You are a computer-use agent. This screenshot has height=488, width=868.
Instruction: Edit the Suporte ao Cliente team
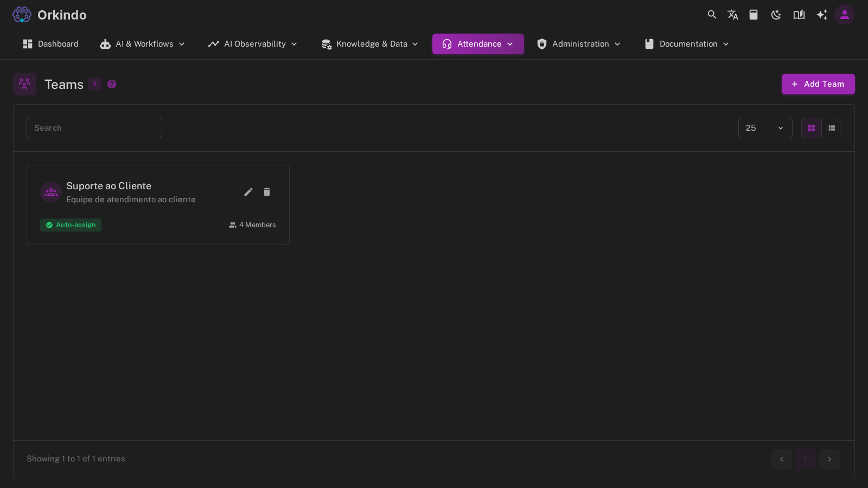click(x=248, y=192)
